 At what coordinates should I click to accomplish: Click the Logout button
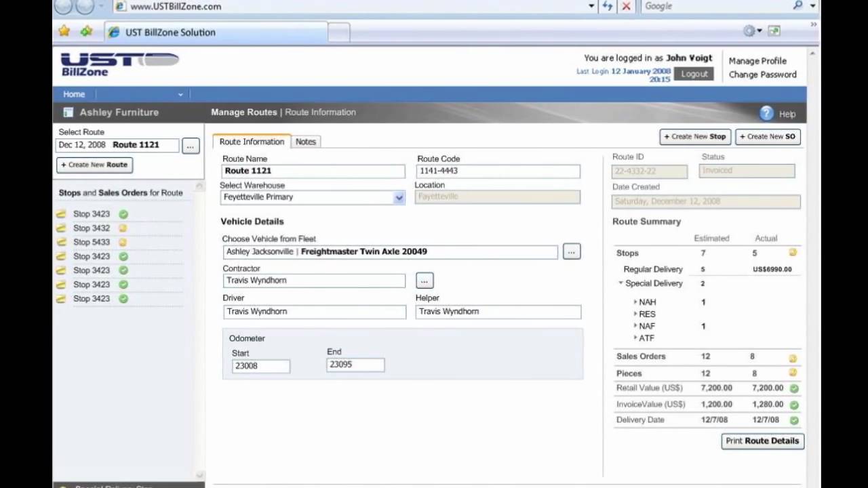(694, 74)
